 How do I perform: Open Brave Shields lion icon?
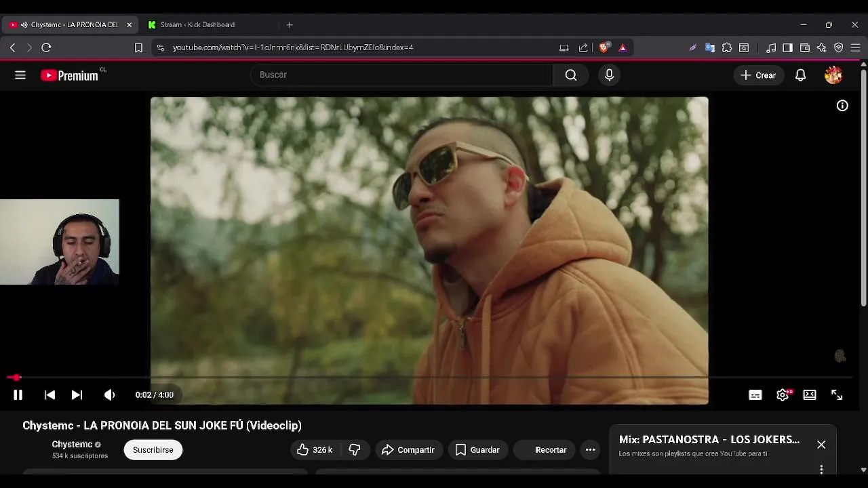tap(604, 47)
